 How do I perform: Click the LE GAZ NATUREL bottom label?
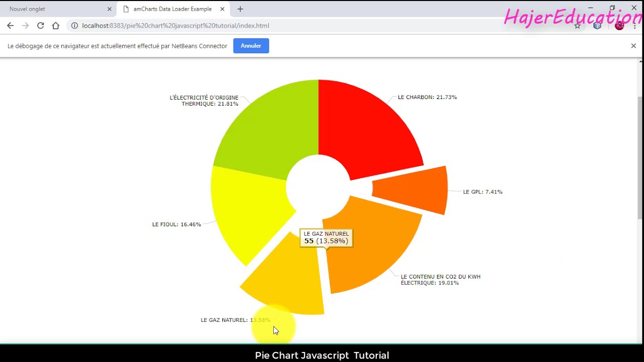[235, 320]
